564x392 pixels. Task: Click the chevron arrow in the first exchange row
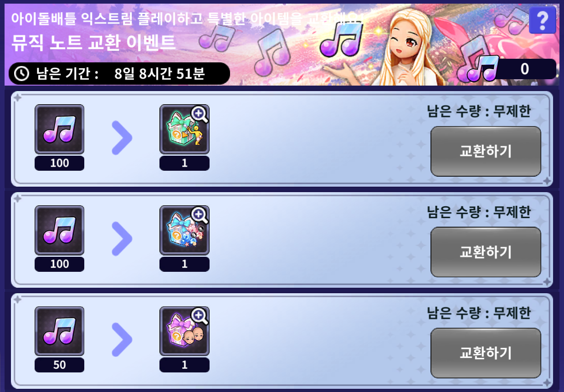coord(122,136)
